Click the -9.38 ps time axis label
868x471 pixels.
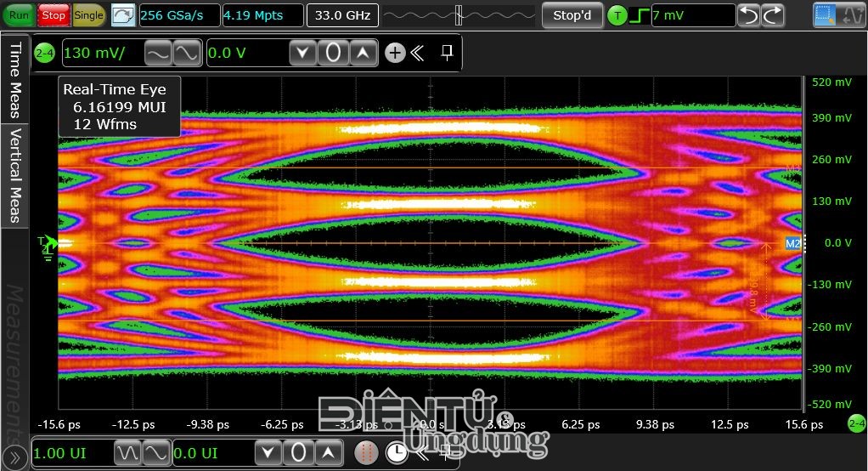click(x=207, y=424)
